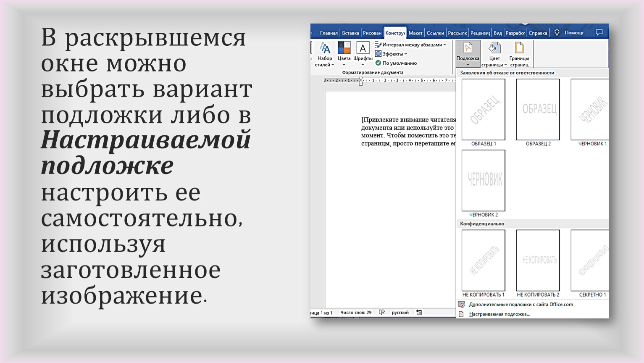Click the Подложка watermark button
644x363 pixels.
[468, 54]
